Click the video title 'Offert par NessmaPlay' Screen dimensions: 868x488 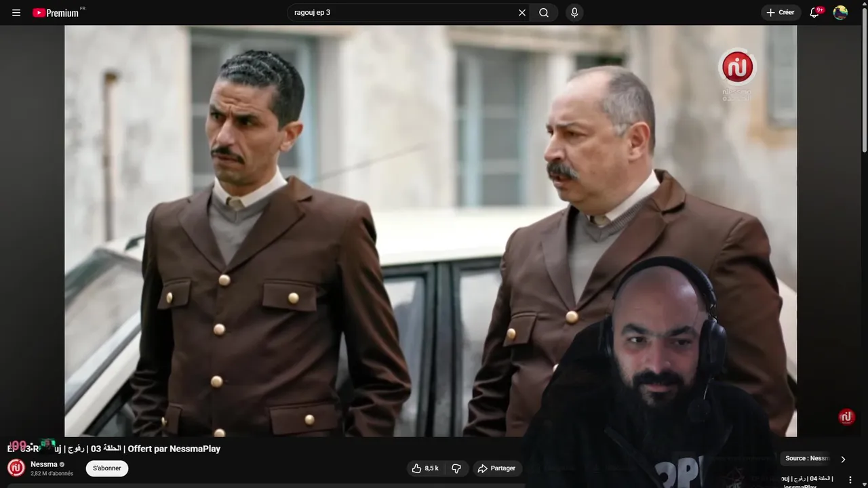coord(174,449)
